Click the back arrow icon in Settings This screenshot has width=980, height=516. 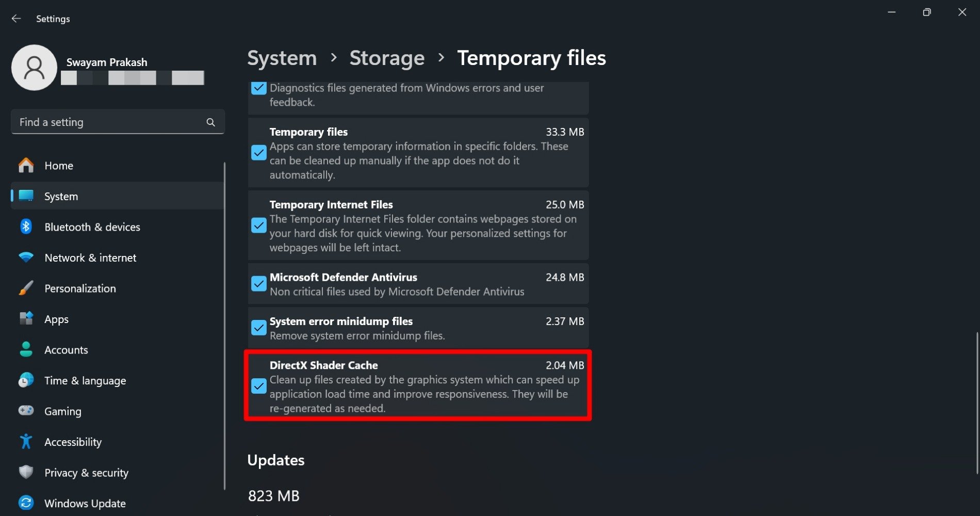17,19
